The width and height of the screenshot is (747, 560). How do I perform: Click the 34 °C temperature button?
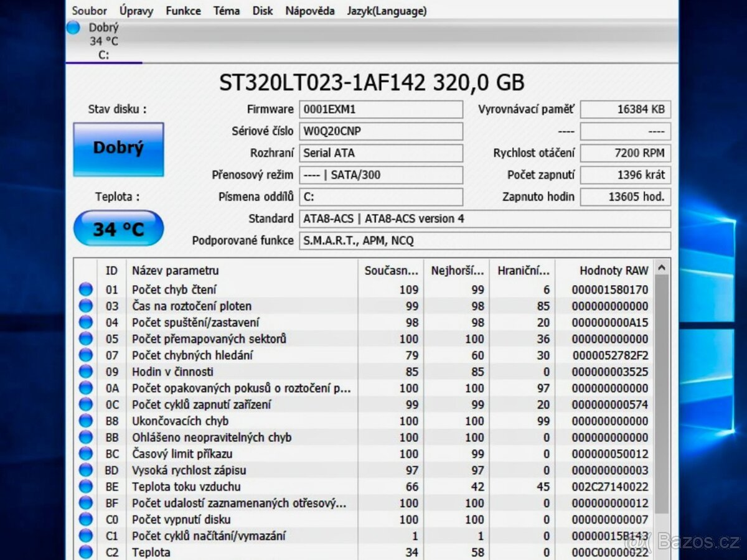click(118, 228)
